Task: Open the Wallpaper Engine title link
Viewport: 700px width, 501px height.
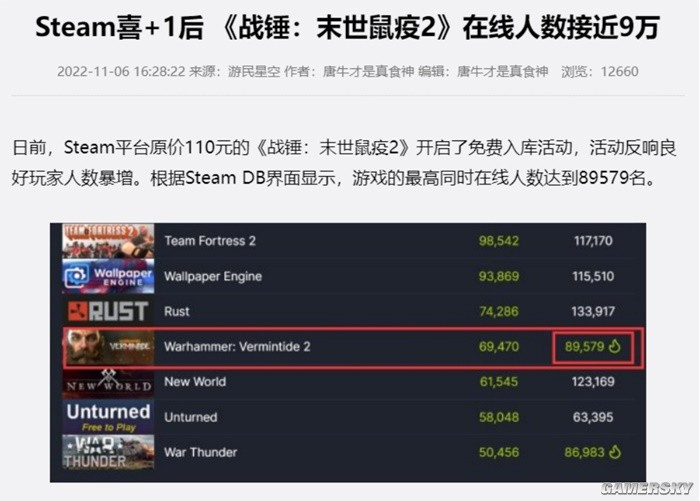Action: 213,276
